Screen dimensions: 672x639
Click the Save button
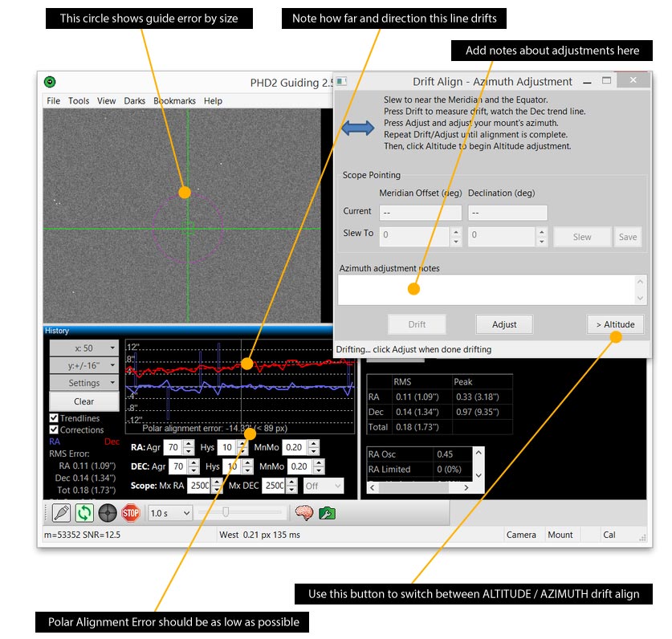pyautogui.click(x=628, y=237)
